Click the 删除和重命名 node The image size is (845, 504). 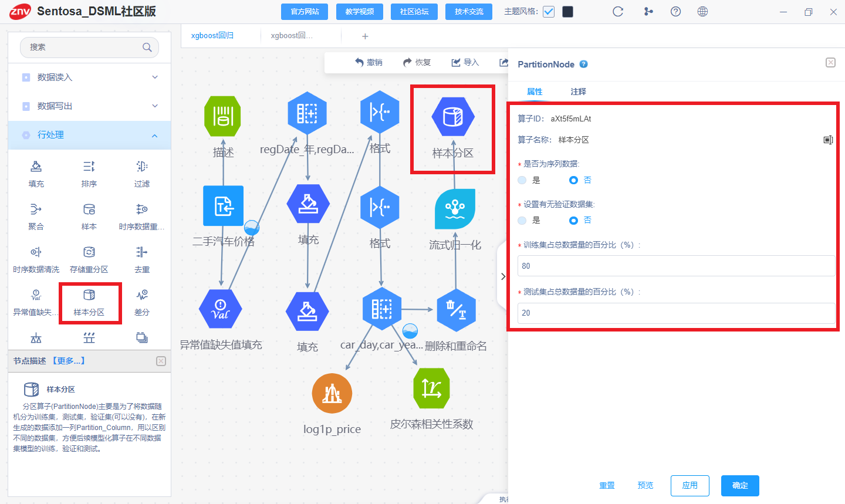pos(456,310)
